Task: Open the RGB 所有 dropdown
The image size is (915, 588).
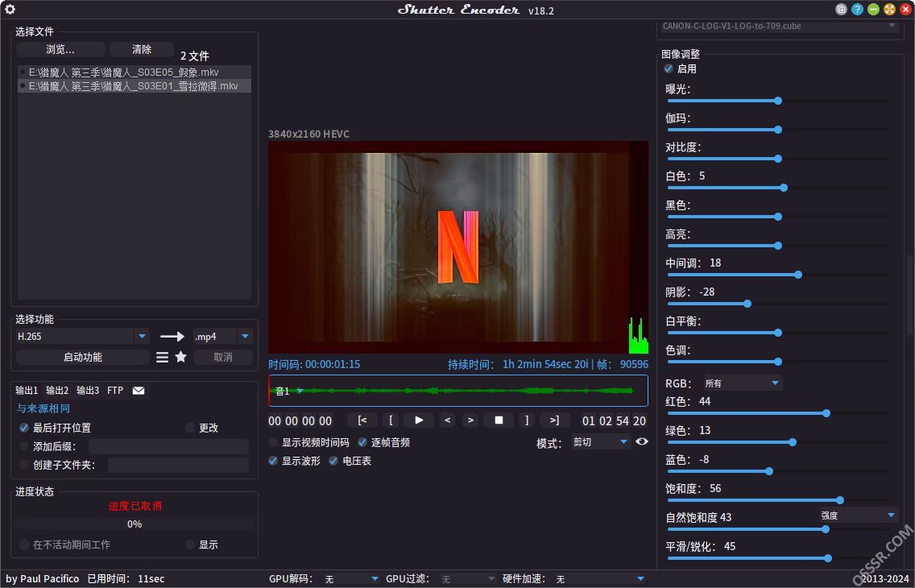Action: click(x=742, y=383)
